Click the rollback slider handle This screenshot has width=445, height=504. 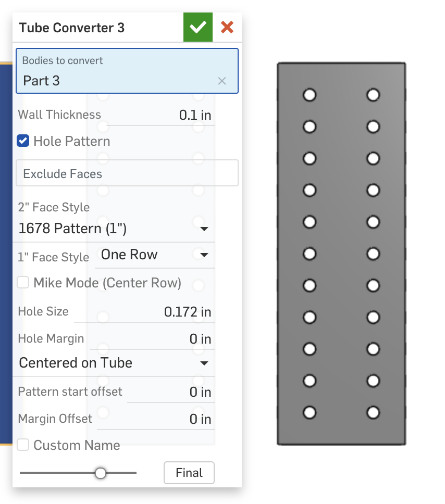pyautogui.click(x=101, y=473)
